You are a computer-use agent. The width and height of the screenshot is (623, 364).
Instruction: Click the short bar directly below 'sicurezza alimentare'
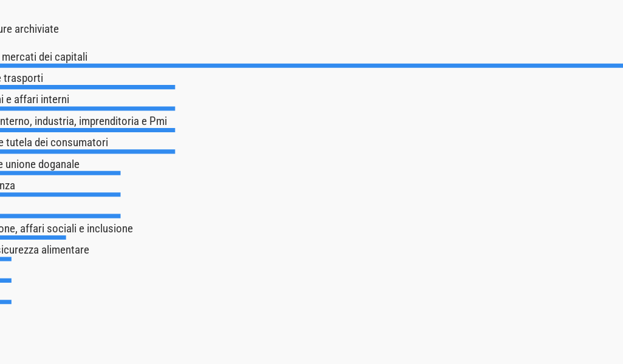point(5,259)
